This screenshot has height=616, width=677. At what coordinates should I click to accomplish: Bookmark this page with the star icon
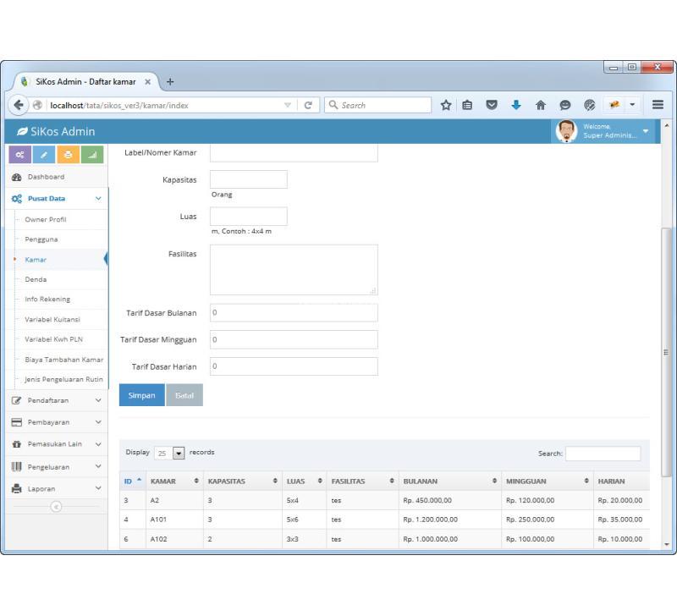point(446,106)
